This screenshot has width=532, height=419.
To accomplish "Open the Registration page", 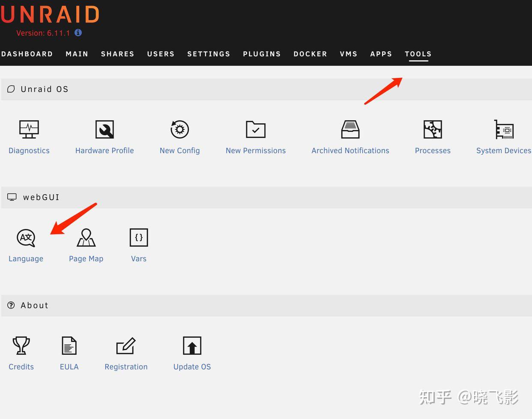I will 126,352.
